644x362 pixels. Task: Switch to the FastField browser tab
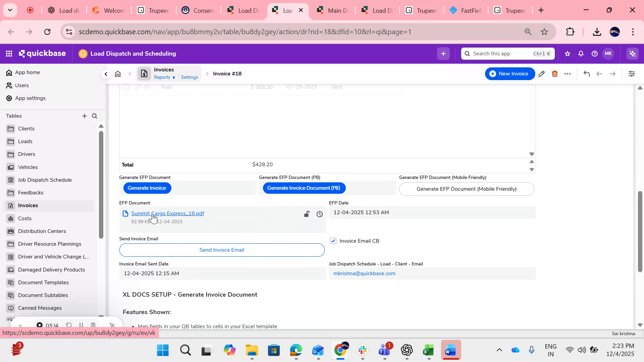click(x=466, y=10)
